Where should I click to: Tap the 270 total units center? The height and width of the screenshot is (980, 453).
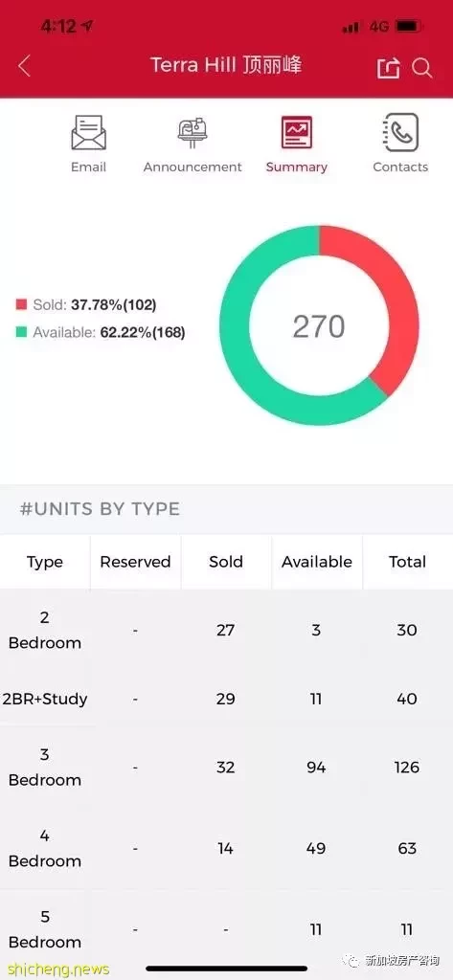(x=319, y=326)
